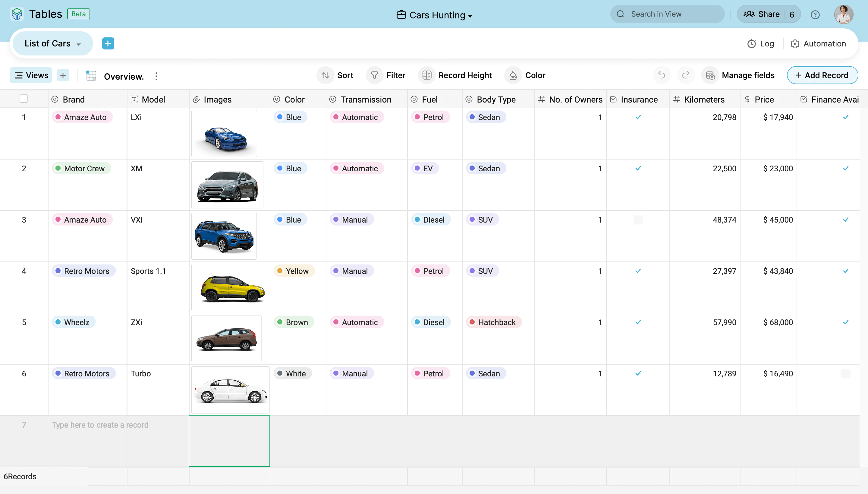Click the undo arrow icon

click(662, 75)
